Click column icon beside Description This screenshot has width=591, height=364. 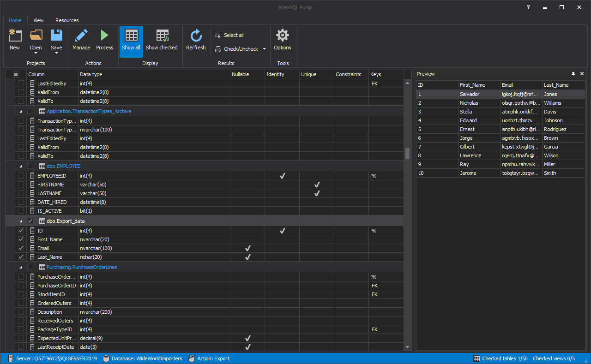point(32,312)
